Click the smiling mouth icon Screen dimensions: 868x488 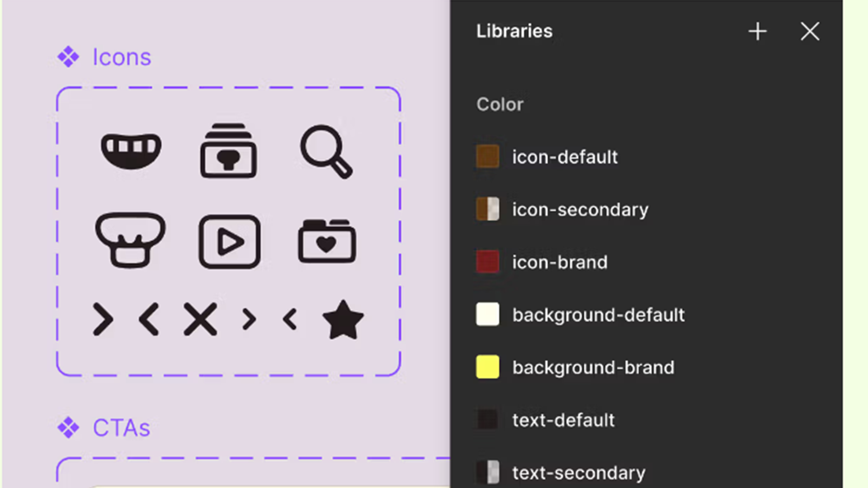(x=131, y=150)
